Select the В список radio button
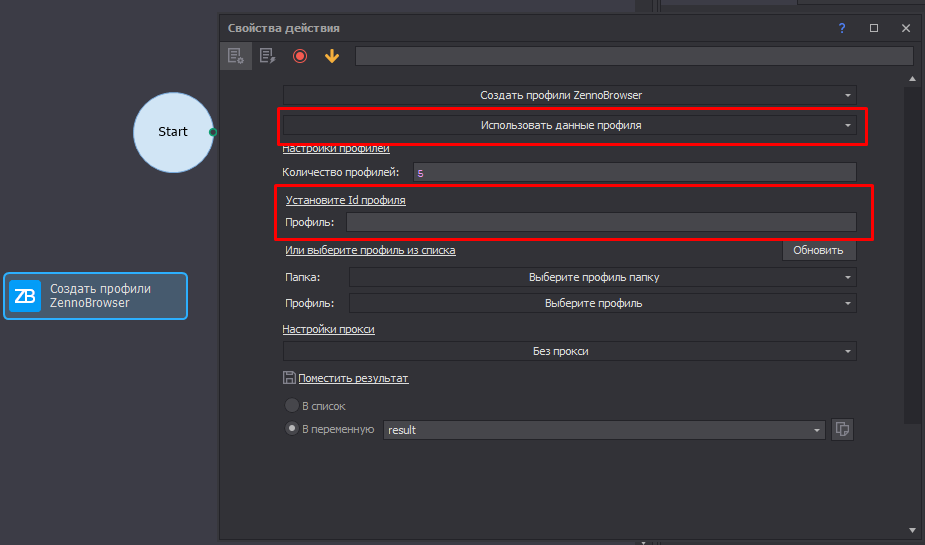 (x=291, y=405)
